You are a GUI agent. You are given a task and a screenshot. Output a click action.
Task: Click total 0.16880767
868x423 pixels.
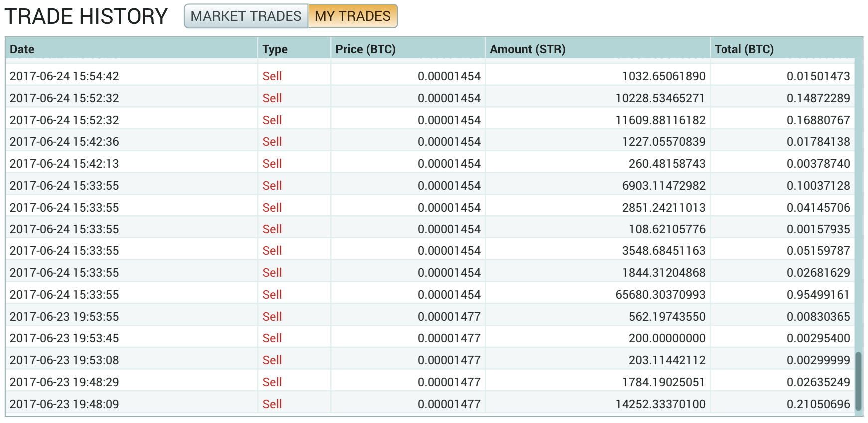click(818, 120)
